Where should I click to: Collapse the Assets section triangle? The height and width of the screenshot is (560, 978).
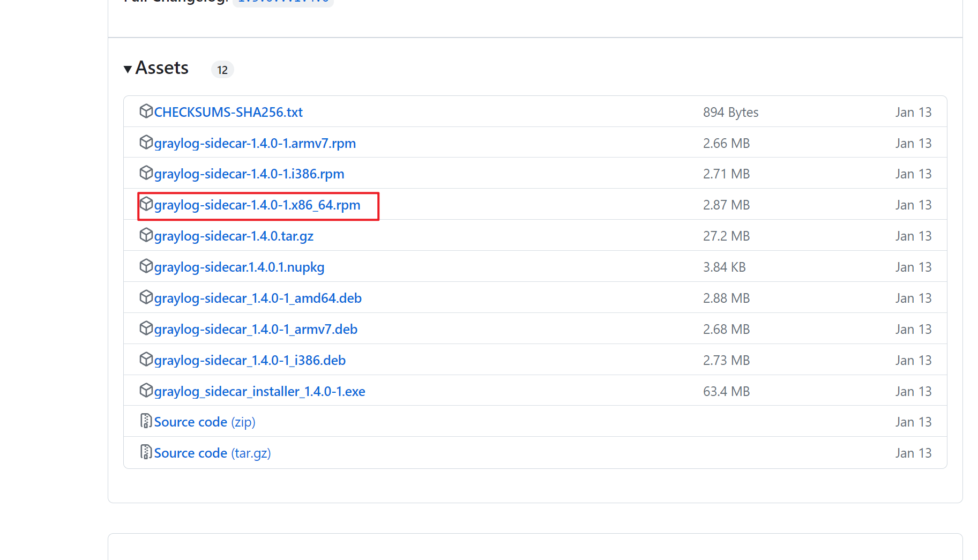128,69
